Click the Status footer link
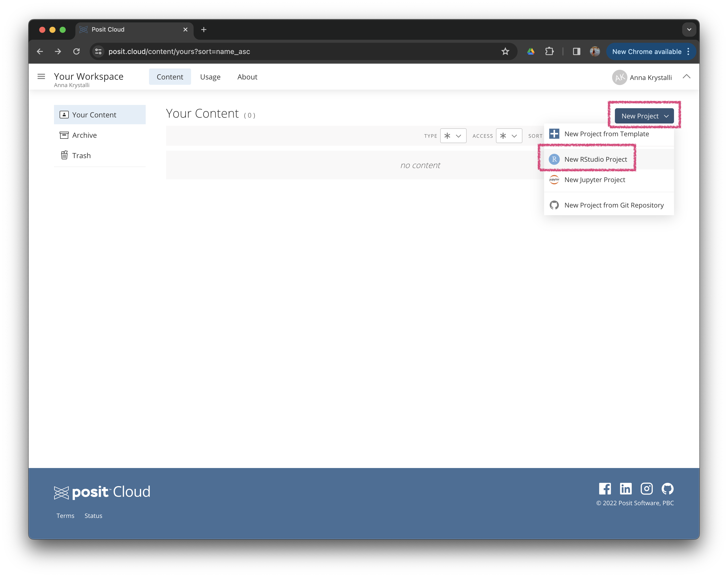 (x=93, y=516)
